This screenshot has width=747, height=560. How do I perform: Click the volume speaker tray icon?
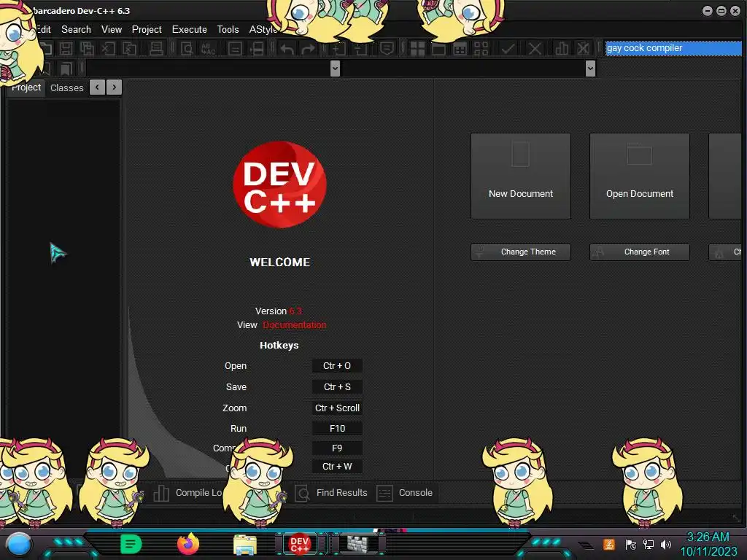click(666, 544)
